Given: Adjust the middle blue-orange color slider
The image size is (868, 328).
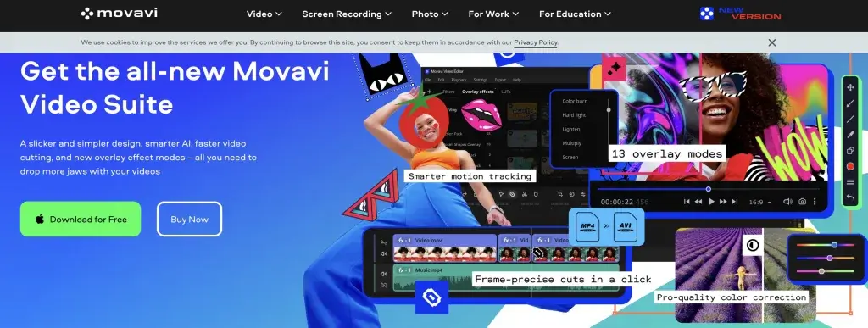Looking at the screenshot, I should click(x=826, y=258).
